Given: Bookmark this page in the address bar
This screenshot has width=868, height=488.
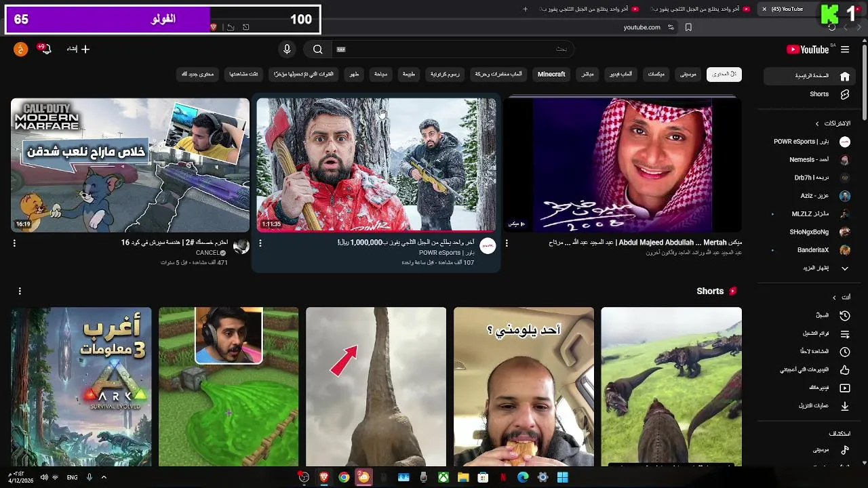Looking at the screenshot, I should 688,27.
